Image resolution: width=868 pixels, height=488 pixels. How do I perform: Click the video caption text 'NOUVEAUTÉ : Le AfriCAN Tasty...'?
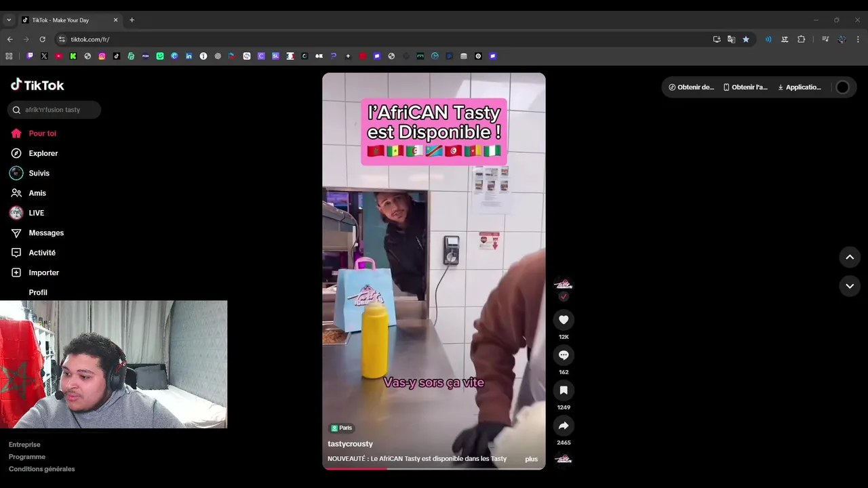pyautogui.click(x=417, y=459)
